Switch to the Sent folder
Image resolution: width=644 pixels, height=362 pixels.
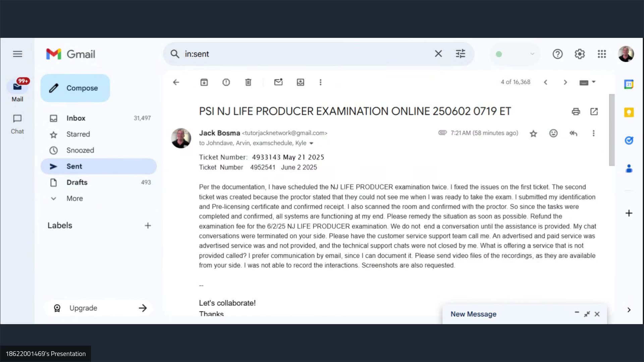click(x=74, y=166)
